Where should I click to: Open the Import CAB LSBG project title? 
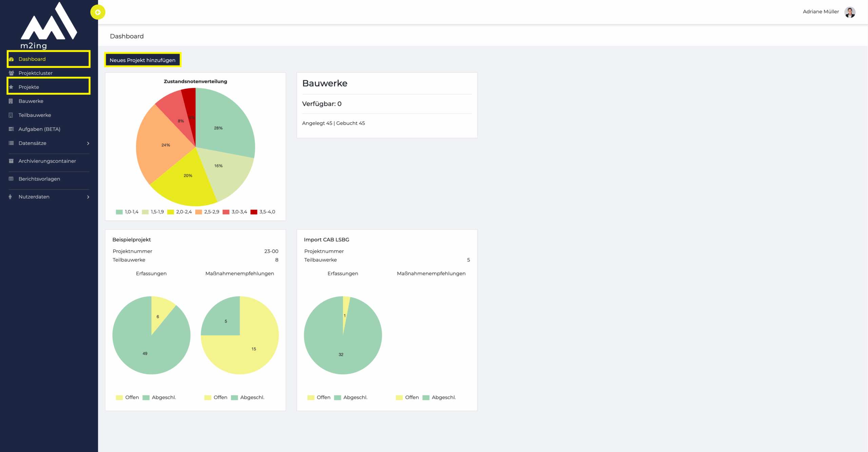pos(326,240)
